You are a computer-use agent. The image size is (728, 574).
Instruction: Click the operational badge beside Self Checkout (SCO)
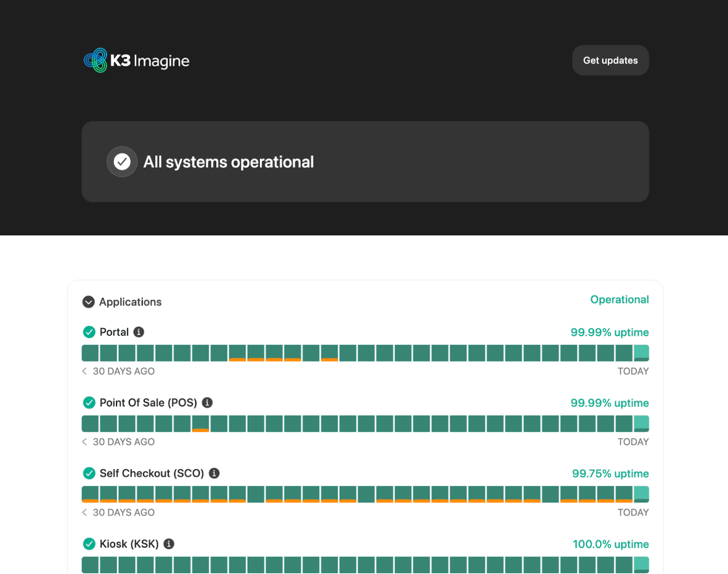(89, 473)
